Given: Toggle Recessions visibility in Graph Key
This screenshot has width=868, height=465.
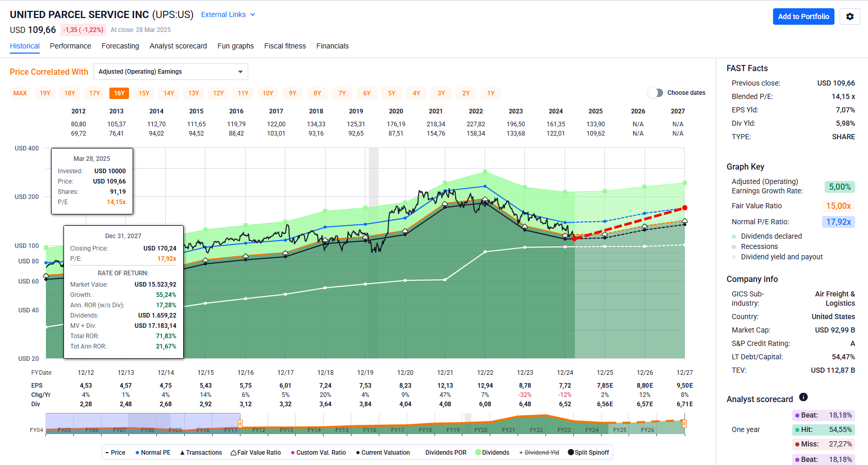Looking at the screenshot, I should coord(734,246).
